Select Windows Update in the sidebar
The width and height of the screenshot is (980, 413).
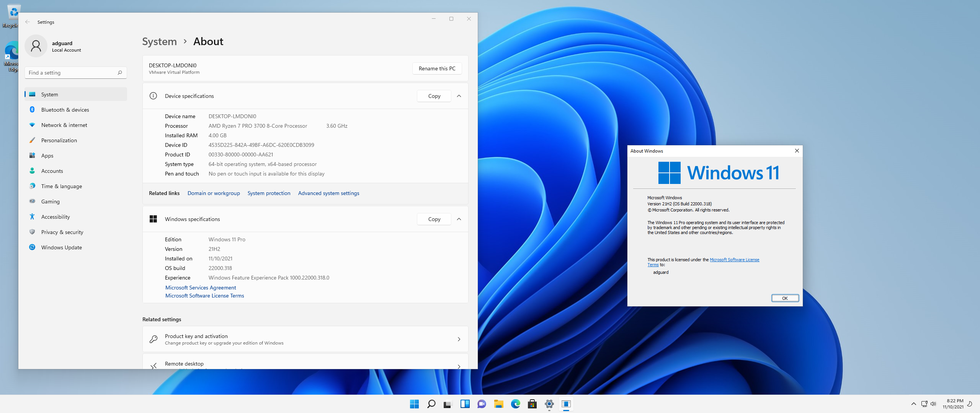[x=61, y=247]
